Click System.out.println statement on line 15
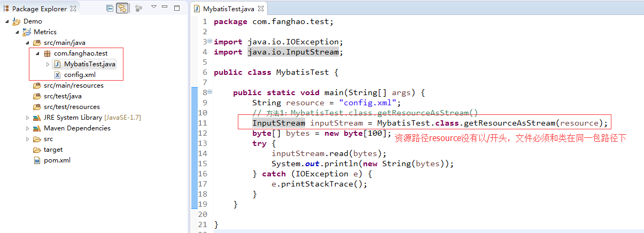The image size is (644, 233). 362,164
